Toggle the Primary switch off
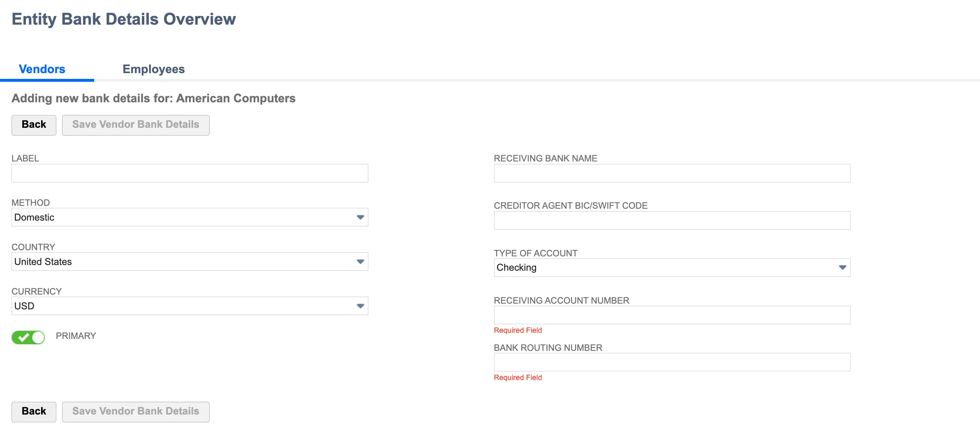 (28, 337)
